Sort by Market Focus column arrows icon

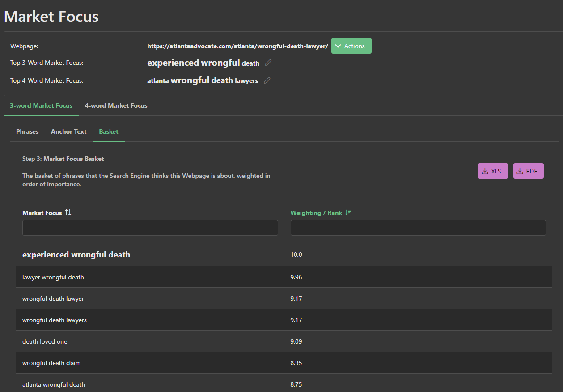(68, 213)
